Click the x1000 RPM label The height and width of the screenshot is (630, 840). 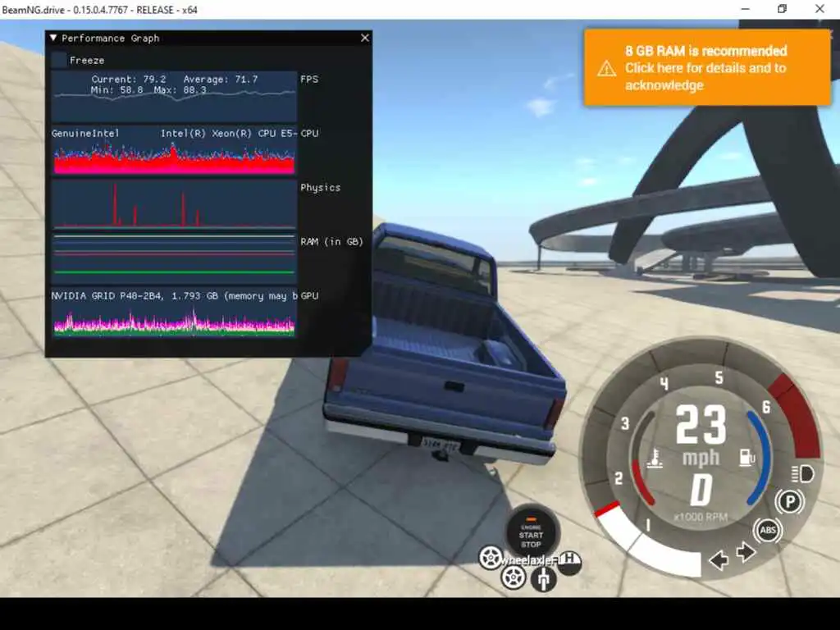(701, 517)
